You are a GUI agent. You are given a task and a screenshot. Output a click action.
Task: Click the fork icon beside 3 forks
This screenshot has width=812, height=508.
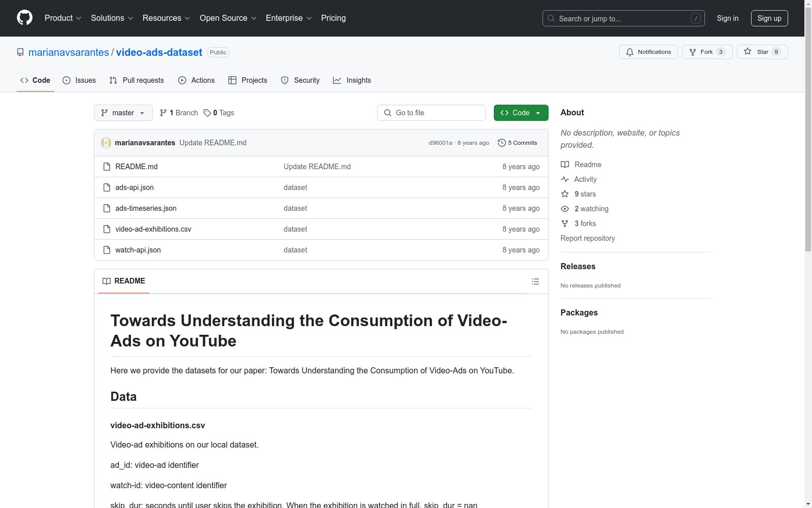pyautogui.click(x=565, y=224)
